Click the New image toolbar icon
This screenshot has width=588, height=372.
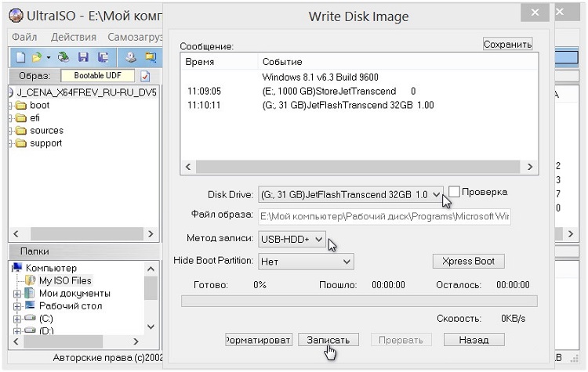click(x=20, y=57)
